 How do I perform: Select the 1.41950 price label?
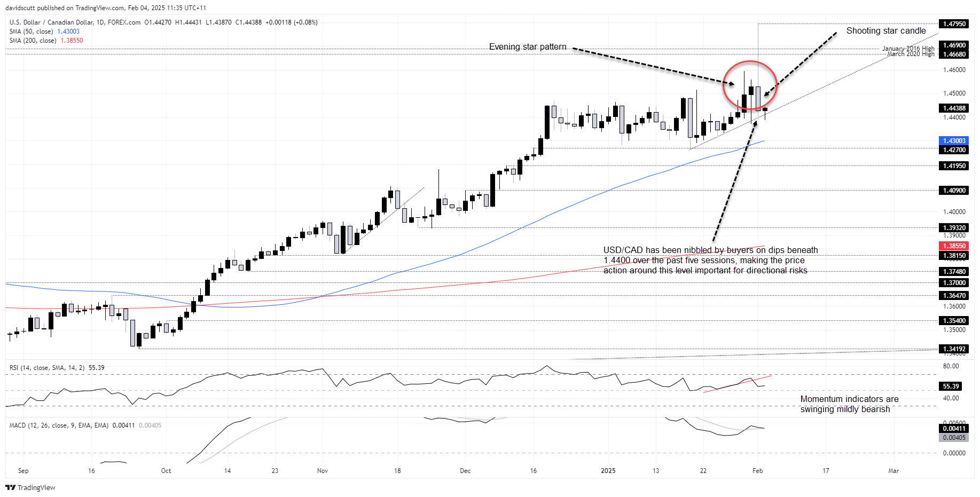(x=954, y=166)
